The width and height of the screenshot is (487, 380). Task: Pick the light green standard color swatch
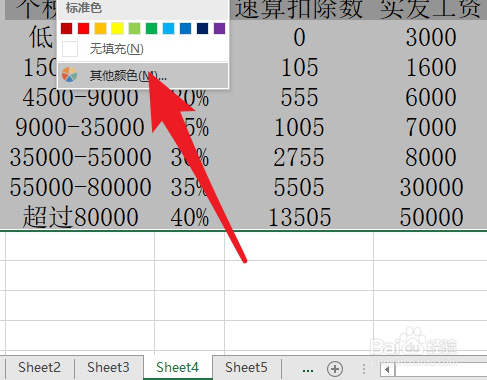coord(134,29)
